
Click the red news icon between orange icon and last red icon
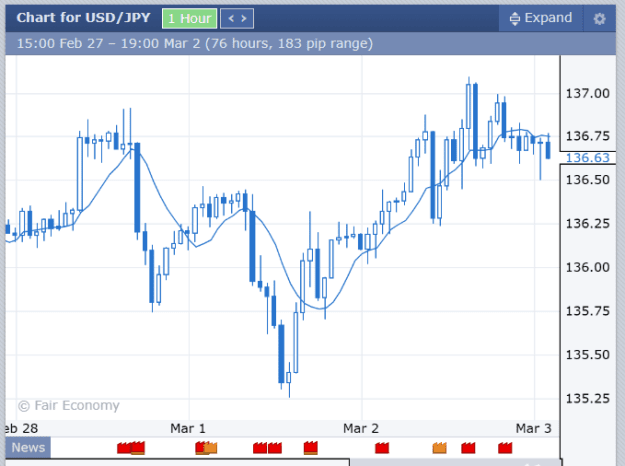click(x=468, y=448)
